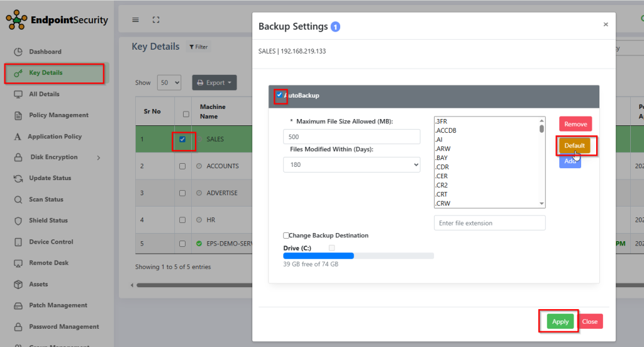Enable Change Backup Destination checkbox
644x347 pixels.
pos(287,236)
